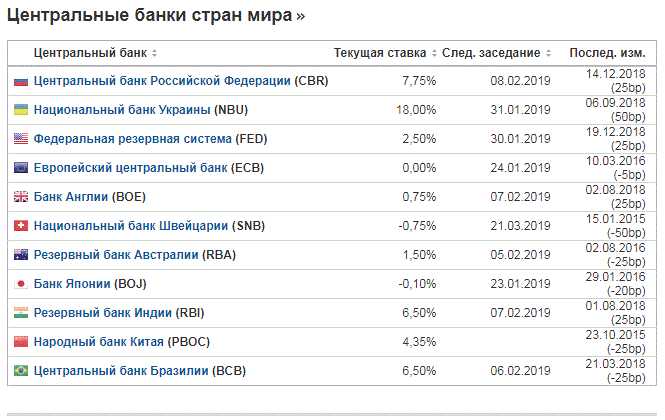665x420 pixels.
Task: Sort by Центральный банк column arrows
Action: (155, 53)
